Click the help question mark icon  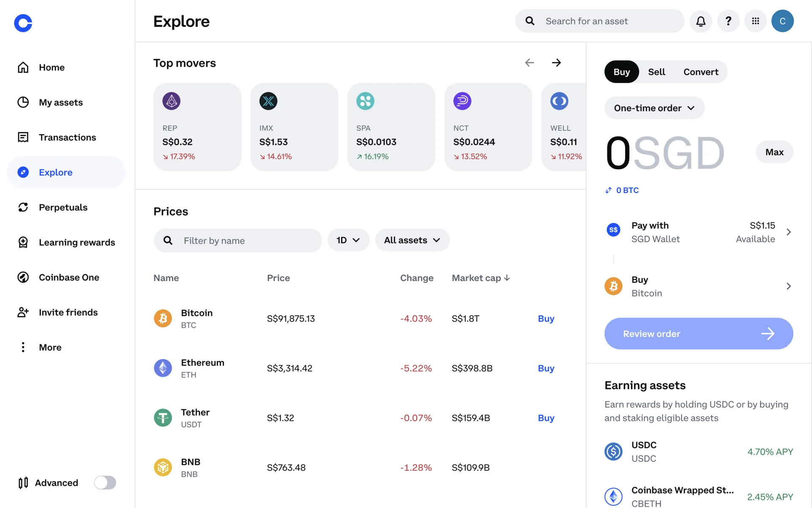coord(728,21)
